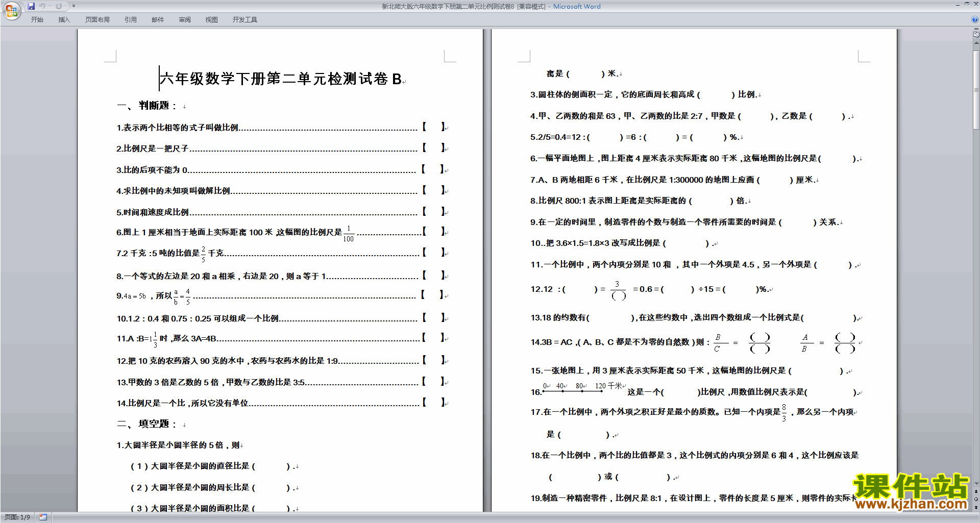Click the Redo icon in Quick Access

click(x=59, y=6)
